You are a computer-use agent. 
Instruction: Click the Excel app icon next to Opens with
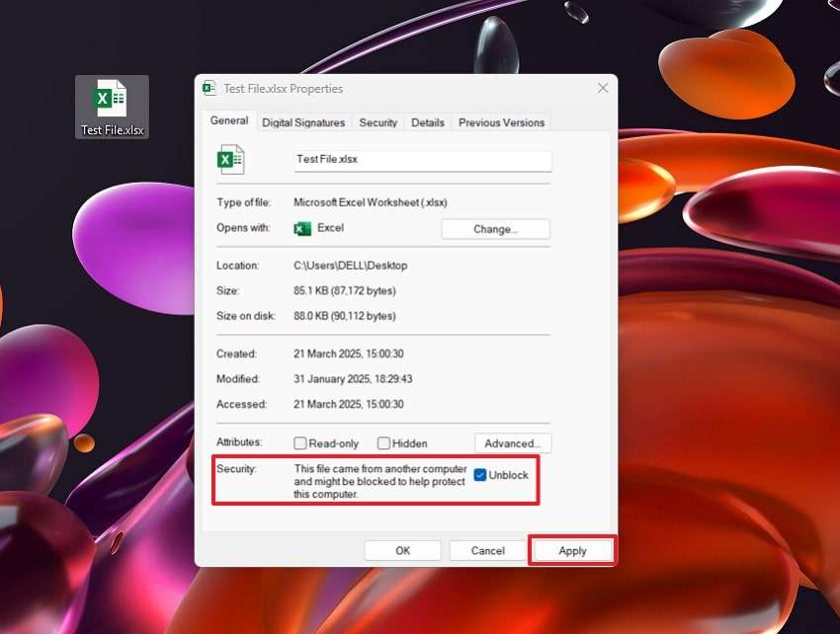pyautogui.click(x=302, y=229)
